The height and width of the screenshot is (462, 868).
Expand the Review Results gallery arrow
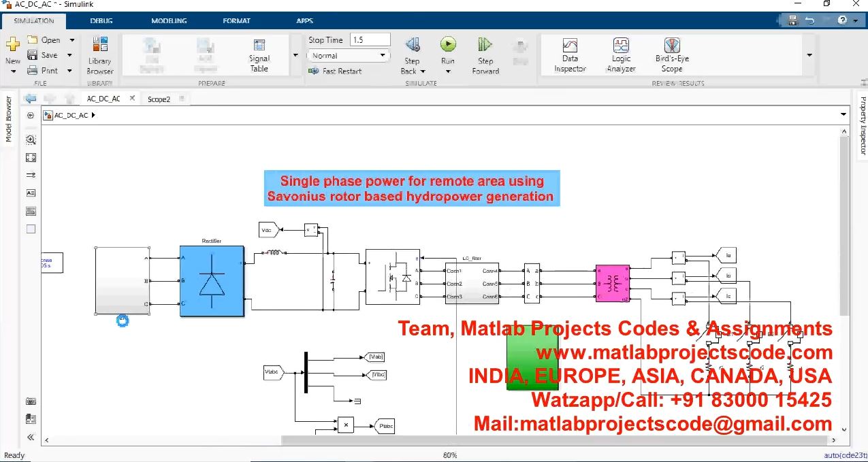point(809,55)
